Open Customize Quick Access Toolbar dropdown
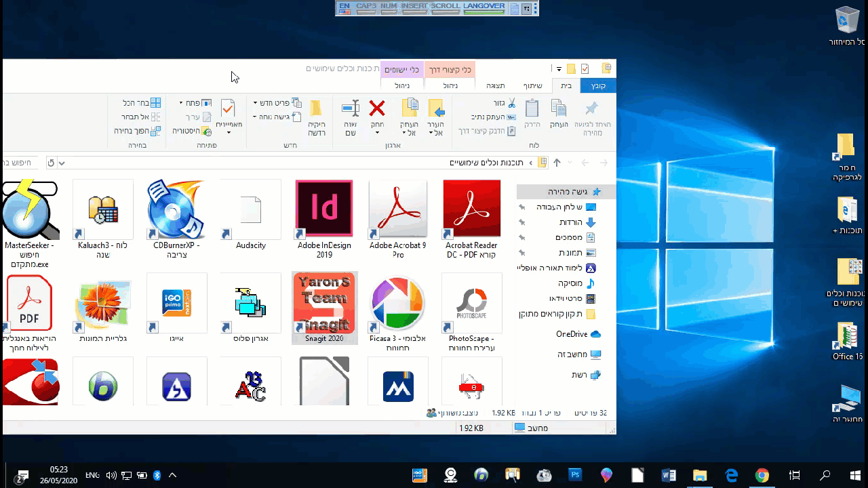The height and width of the screenshot is (488, 868). [559, 68]
